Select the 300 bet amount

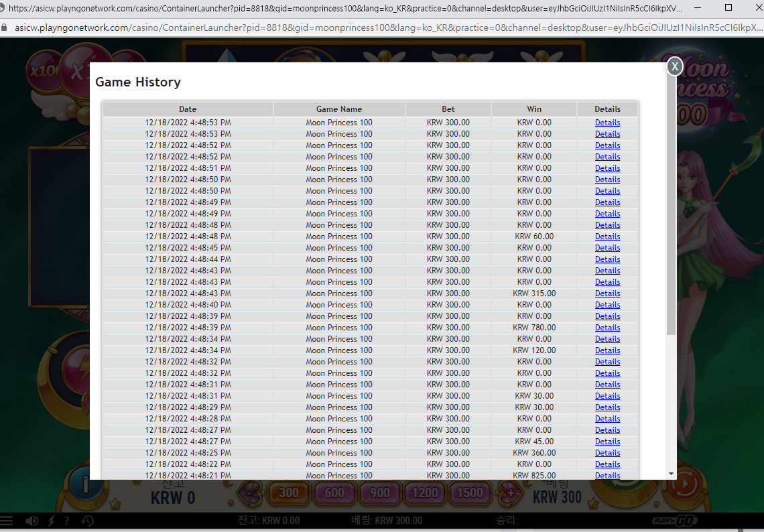288,493
